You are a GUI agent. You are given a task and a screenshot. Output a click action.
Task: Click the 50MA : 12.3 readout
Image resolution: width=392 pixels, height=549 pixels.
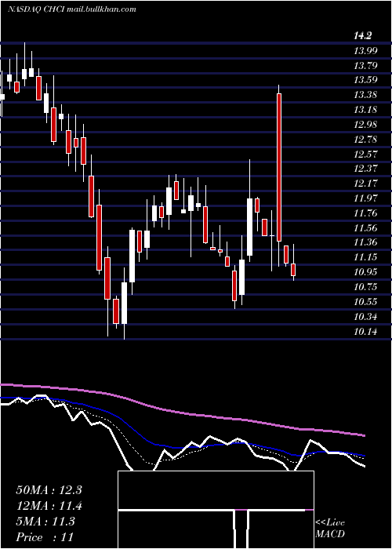tap(49, 490)
